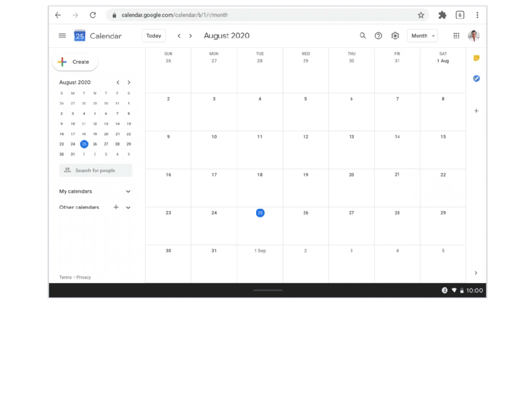Reload the browser page
The image size is (532, 418).
92,15
